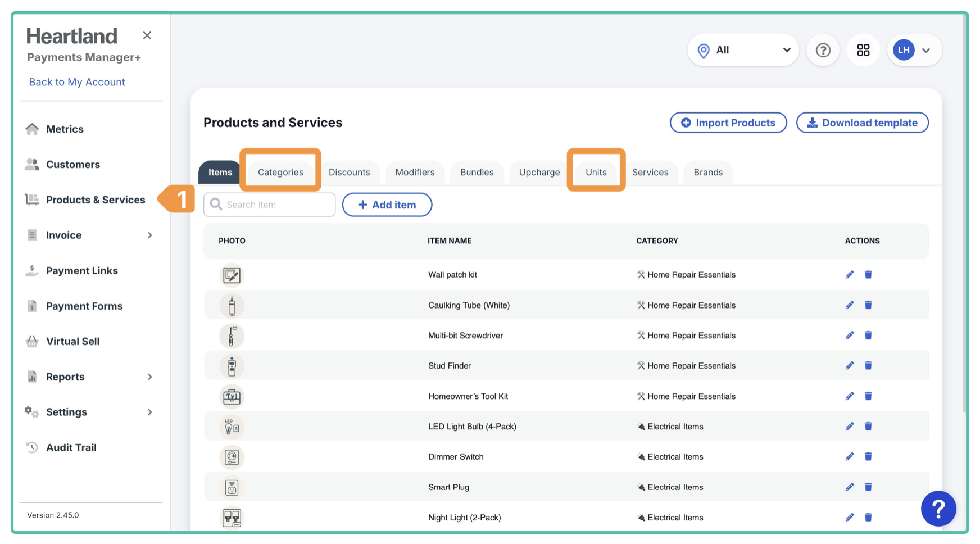The width and height of the screenshot is (980, 544).
Task: Edit the Smart Plug item via pencil icon
Action: (849, 487)
